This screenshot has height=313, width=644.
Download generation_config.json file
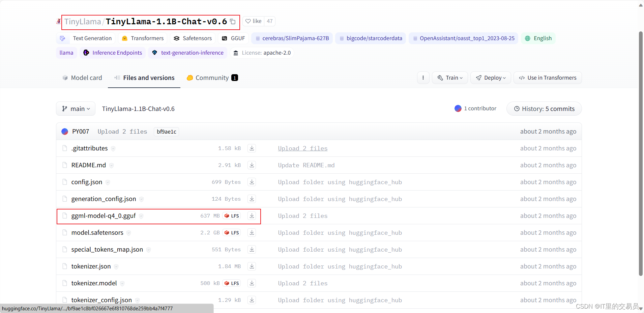click(252, 199)
